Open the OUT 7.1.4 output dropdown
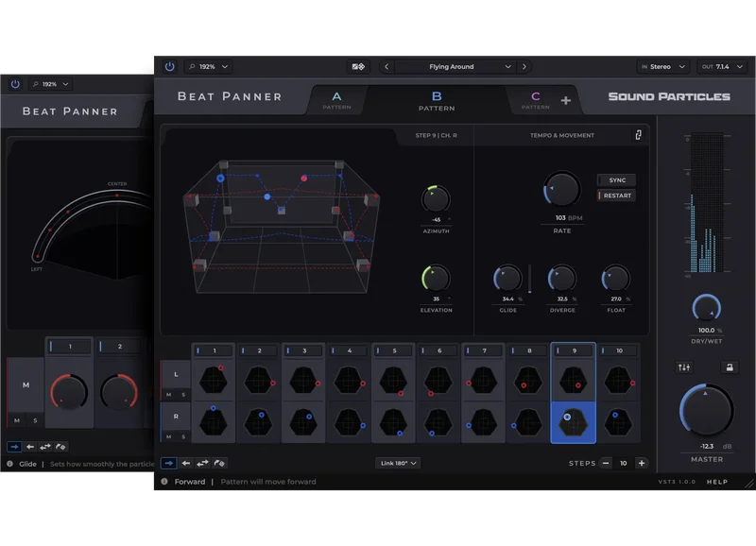Image resolution: width=756 pixels, height=546 pixels. click(x=722, y=66)
